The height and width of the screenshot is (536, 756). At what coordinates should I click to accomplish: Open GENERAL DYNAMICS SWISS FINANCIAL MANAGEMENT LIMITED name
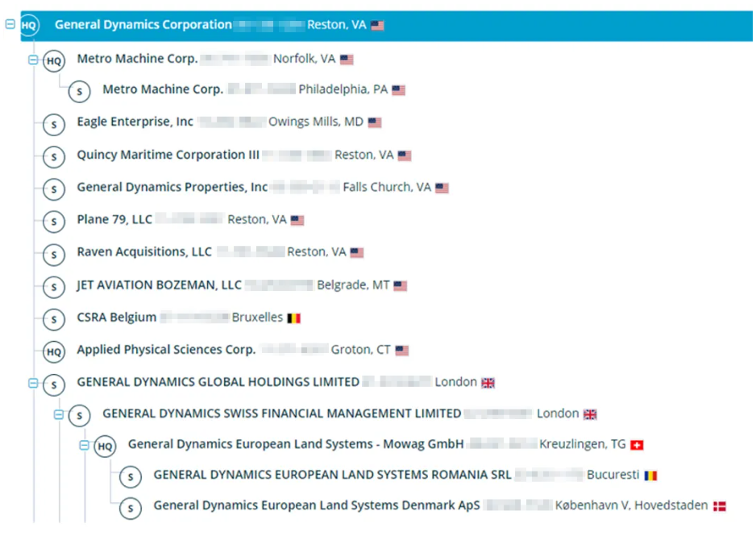[281, 413]
